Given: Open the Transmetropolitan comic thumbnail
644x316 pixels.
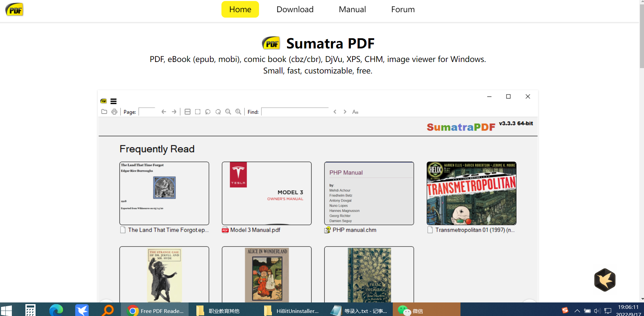Looking at the screenshot, I should tap(471, 193).
